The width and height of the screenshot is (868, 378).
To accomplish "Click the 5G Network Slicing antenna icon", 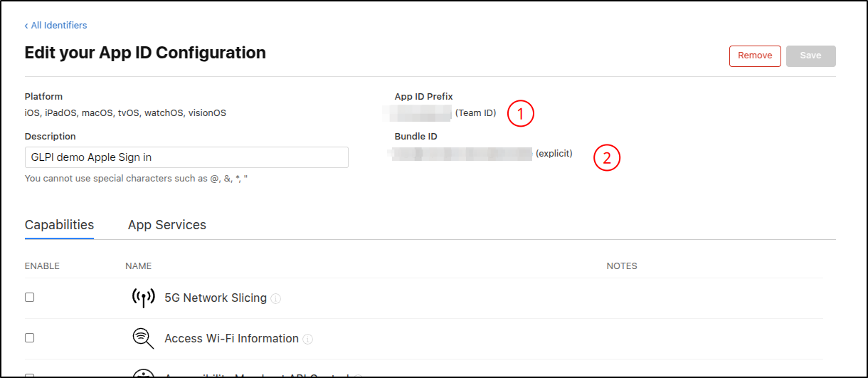I will (x=144, y=298).
